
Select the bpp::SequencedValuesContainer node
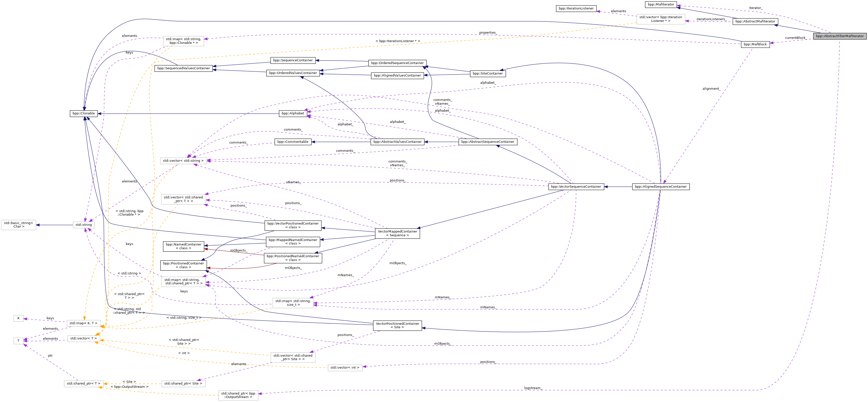(x=183, y=68)
